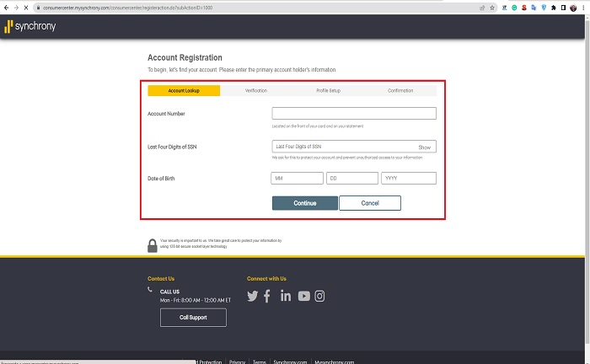Viewport: 590px width, 364px height.
Task: Open Synchrony's LinkedIn page
Action: [x=286, y=296]
